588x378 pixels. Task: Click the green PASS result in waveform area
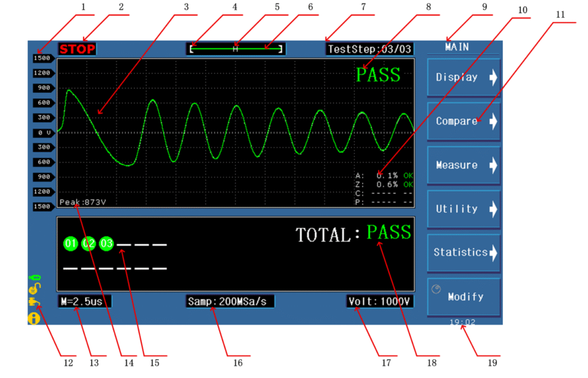click(x=378, y=75)
